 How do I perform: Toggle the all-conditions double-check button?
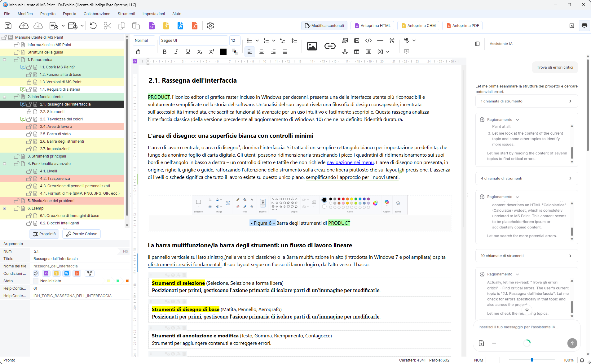point(36,273)
